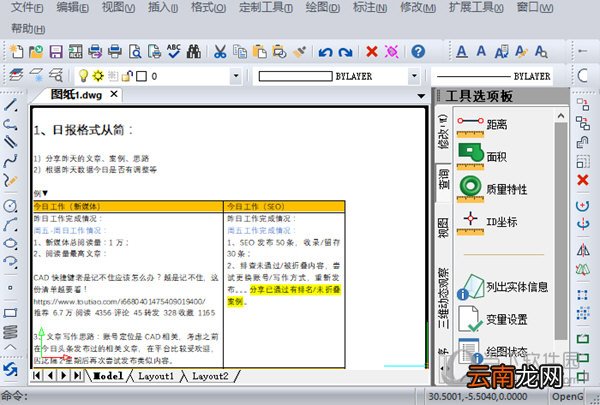
Task: Click the Paste clipboard icon
Action: point(260,51)
